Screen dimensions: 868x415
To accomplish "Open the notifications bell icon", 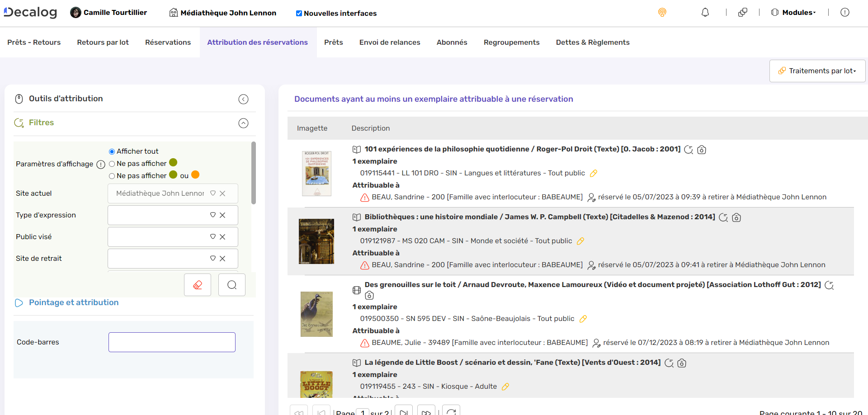I will 704,12.
